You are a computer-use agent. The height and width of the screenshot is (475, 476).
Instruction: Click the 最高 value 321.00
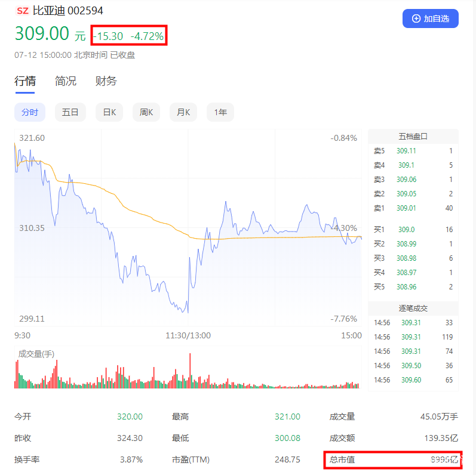pyautogui.click(x=287, y=417)
